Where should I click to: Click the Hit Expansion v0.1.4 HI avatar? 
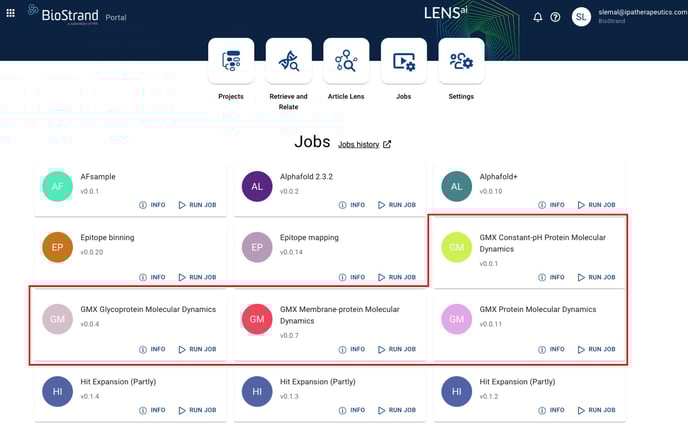coord(57,391)
